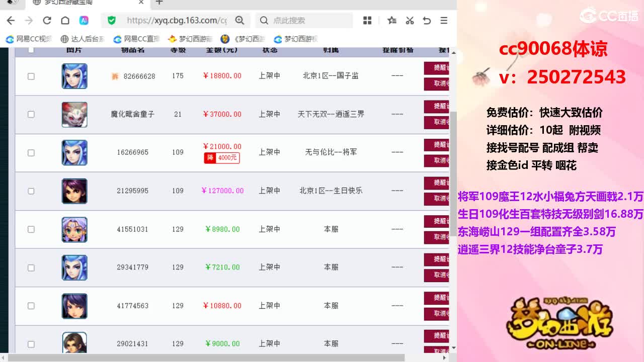Check the box for item 29021431
The image size is (644, 362).
31,344
